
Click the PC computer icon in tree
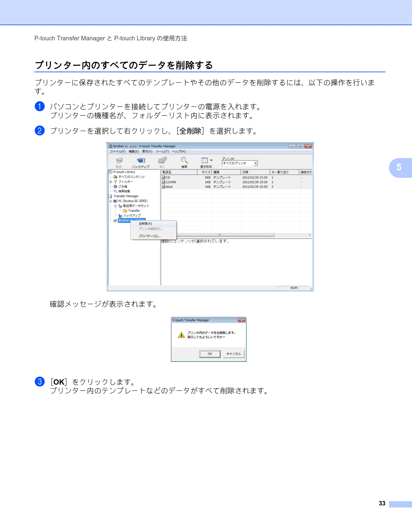pos(115,201)
